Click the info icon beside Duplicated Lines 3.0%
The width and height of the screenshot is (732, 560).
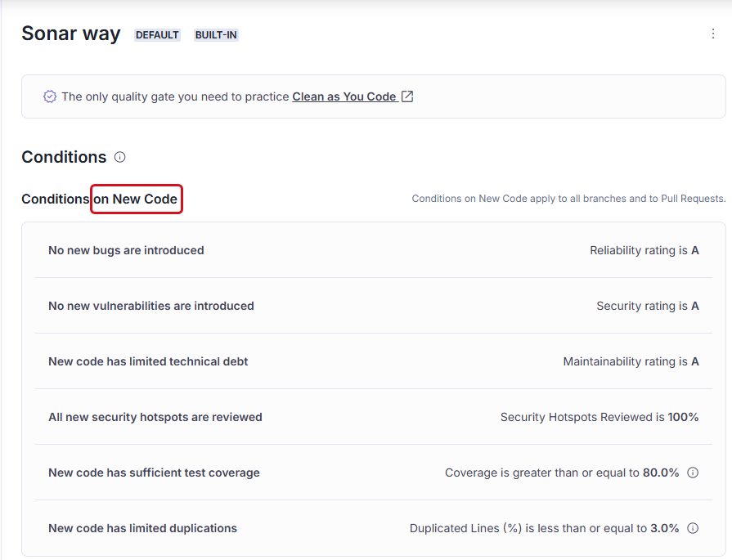click(x=693, y=528)
